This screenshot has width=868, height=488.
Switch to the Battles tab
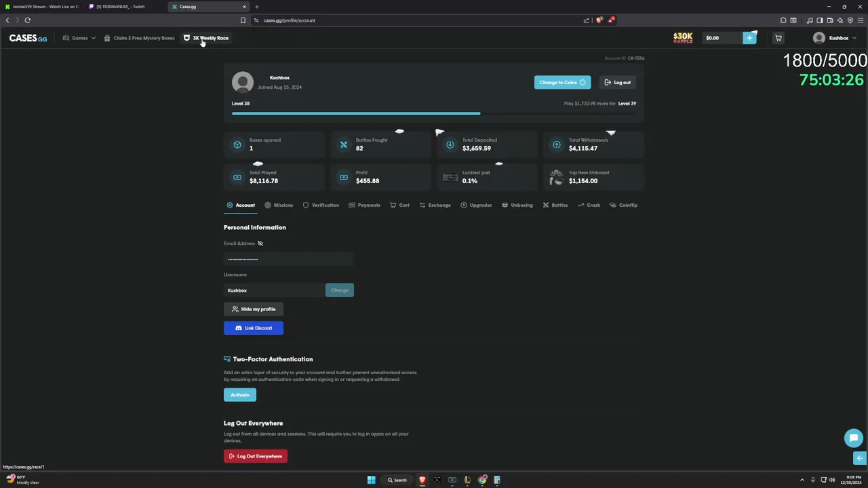pos(555,205)
